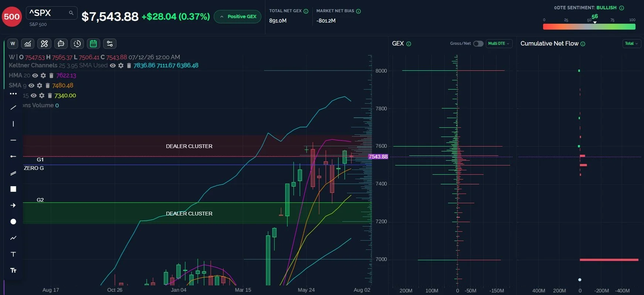Click the -801.2M Market Net Bias value
644x295 pixels.
(x=326, y=21)
